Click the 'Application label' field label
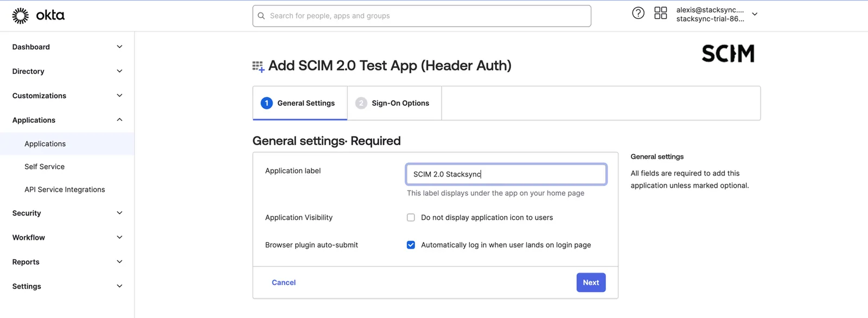868x318 pixels. click(293, 170)
